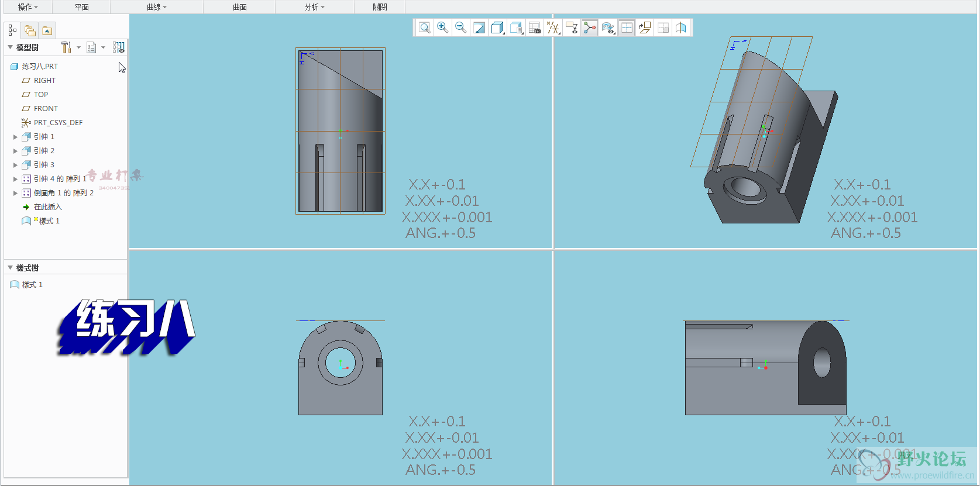Select the Model Tree navigator tab
This screenshot has width=980, height=486.
click(x=12, y=30)
